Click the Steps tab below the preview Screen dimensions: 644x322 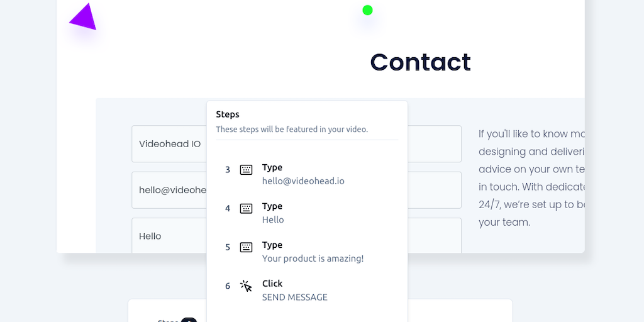pyautogui.click(x=170, y=320)
